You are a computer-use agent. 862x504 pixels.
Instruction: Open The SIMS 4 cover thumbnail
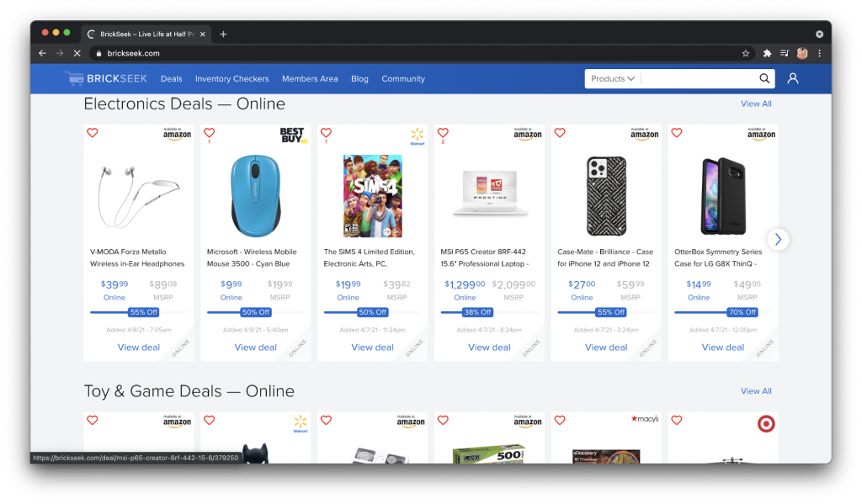373,196
